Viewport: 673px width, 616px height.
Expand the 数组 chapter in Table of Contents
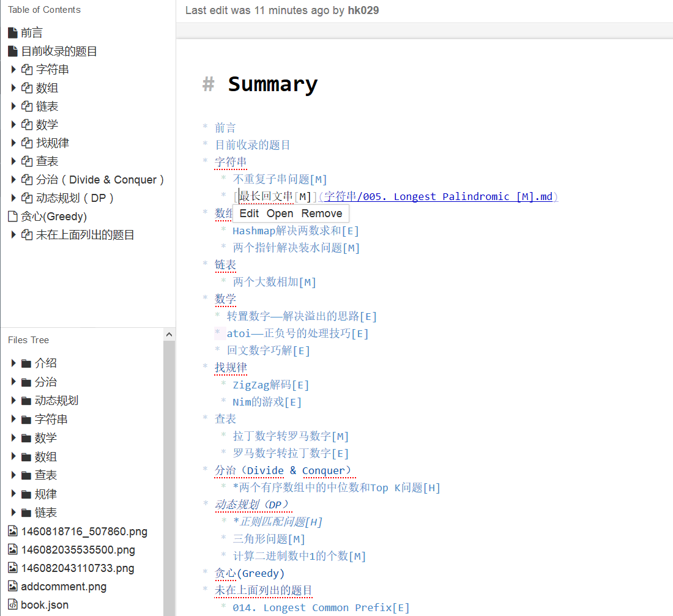point(13,88)
